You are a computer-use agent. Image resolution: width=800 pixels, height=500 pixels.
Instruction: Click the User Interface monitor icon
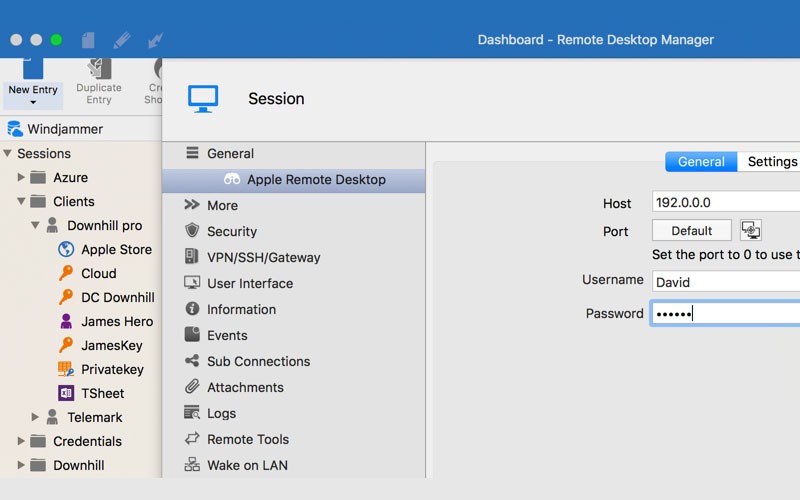[x=192, y=283]
